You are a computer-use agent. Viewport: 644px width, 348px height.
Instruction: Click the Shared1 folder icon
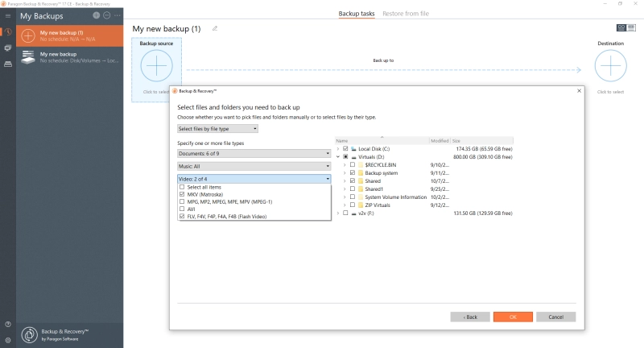coord(361,189)
